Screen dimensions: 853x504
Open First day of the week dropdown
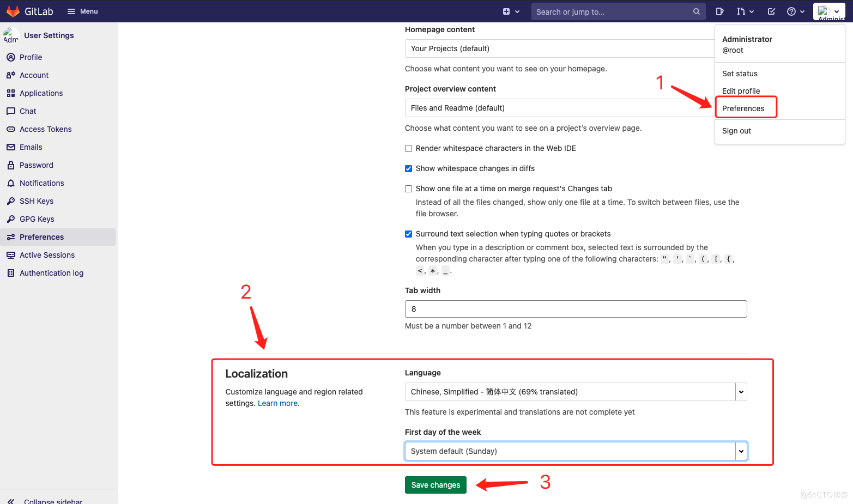pyautogui.click(x=576, y=451)
